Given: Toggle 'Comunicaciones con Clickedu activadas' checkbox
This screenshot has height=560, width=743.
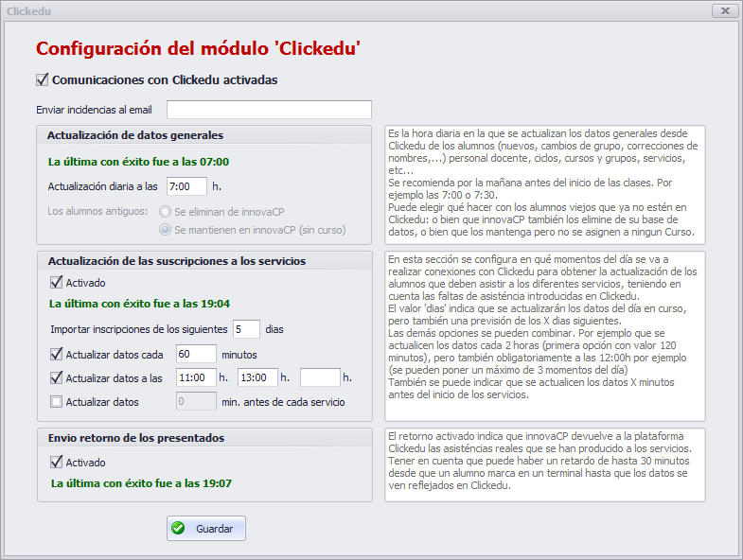Looking at the screenshot, I should (43, 79).
